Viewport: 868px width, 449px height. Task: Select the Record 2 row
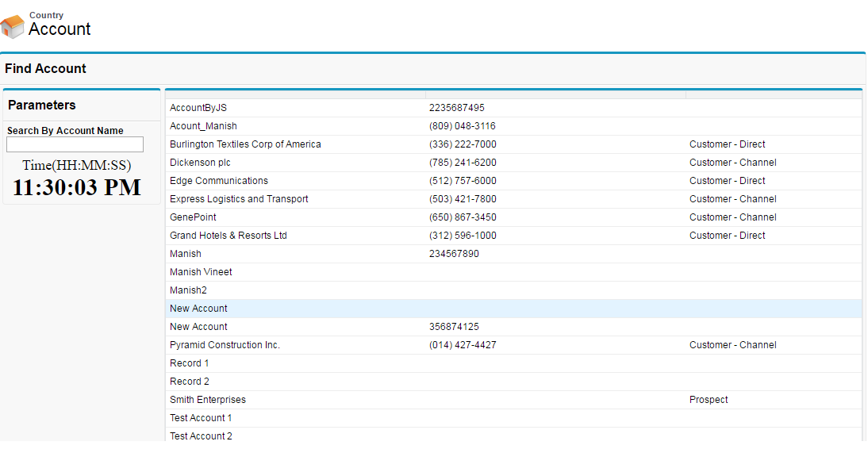coord(513,382)
